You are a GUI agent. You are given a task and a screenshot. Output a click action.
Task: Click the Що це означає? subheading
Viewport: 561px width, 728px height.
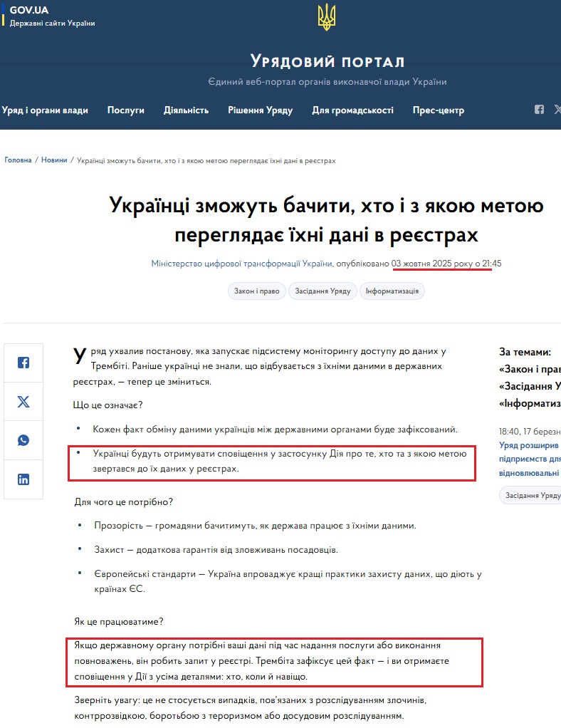[x=108, y=405]
